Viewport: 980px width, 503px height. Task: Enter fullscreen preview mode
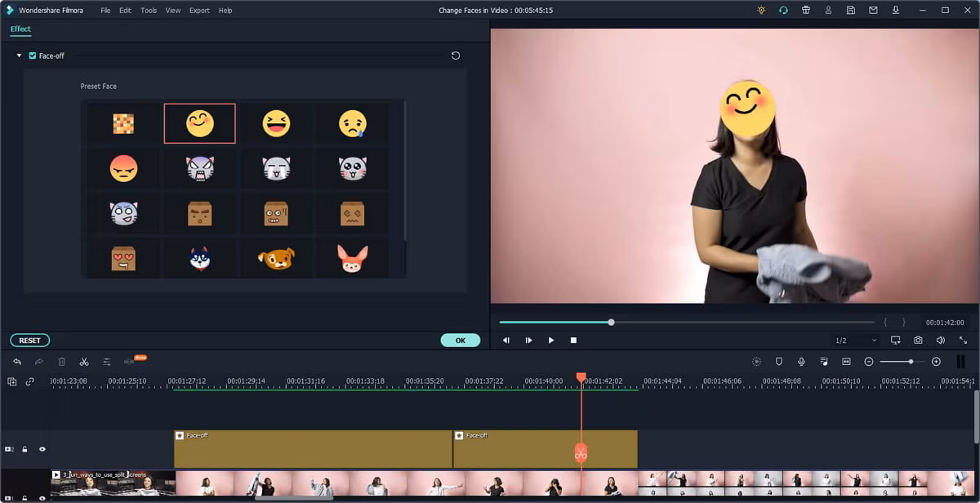(963, 340)
